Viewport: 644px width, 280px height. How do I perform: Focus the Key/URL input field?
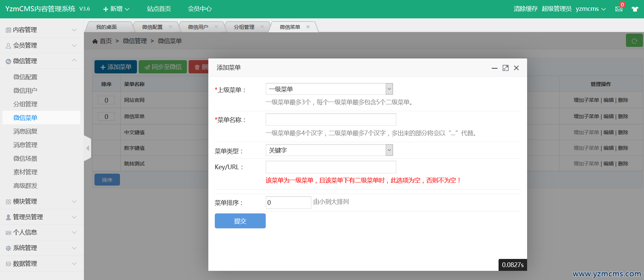(331, 167)
